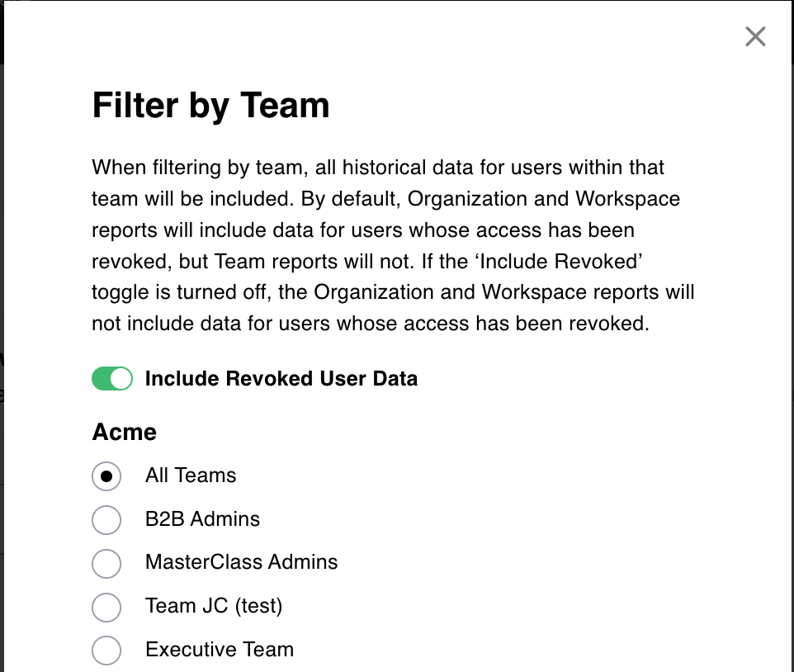Click the Executive Team text label
The width and height of the screenshot is (794, 672).
[220, 649]
